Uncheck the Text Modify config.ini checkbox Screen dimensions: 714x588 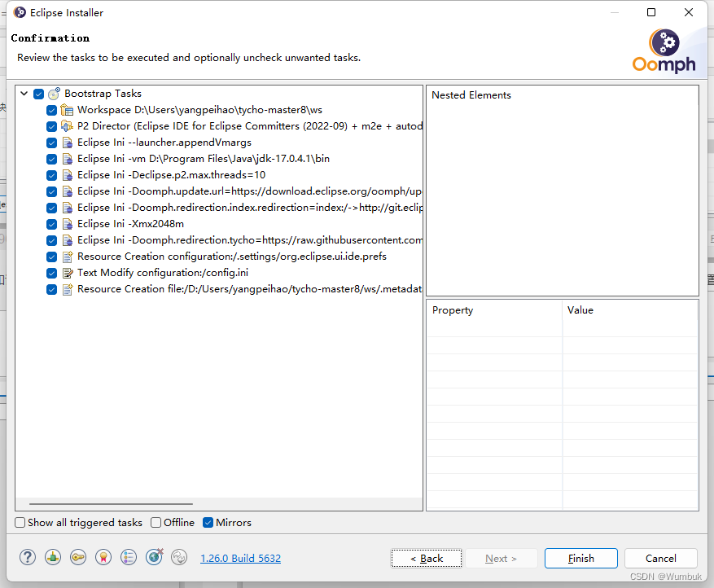tap(51, 273)
